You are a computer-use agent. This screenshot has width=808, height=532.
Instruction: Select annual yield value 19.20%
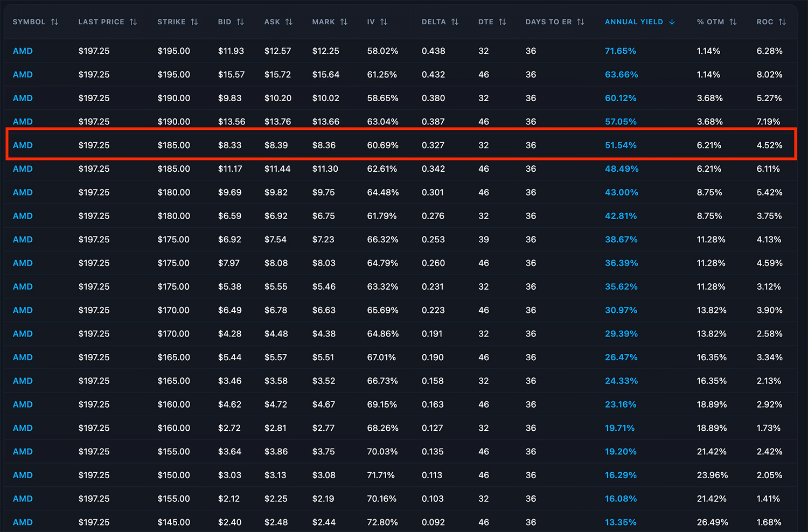[621, 452]
